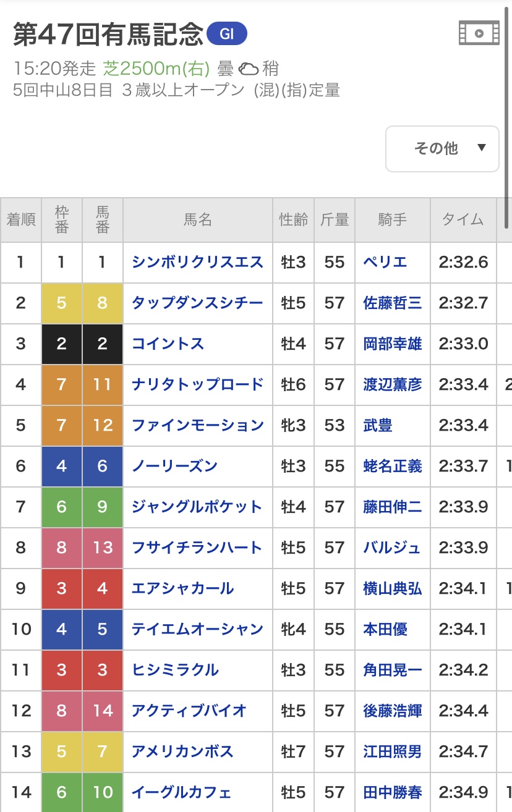Open horse ファインモーション page
Image resolution: width=512 pixels, height=812 pixels.
pos(197,425)
